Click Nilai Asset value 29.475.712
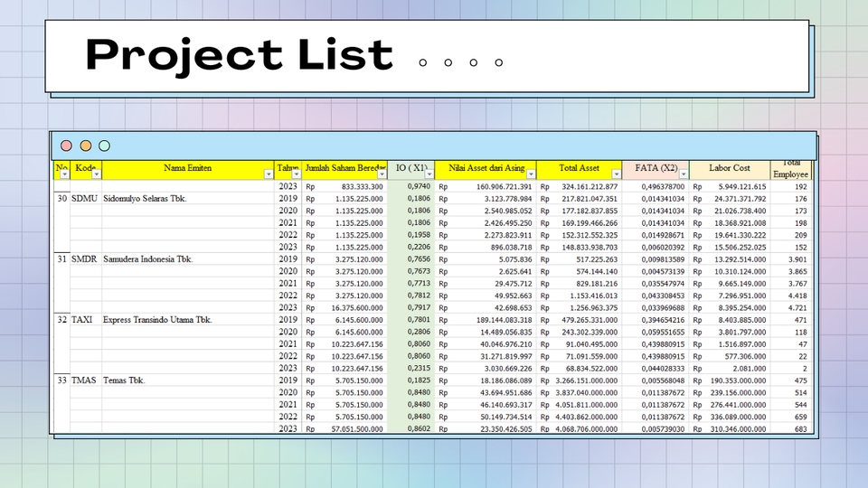The width and height of the screenshot is (868, 488). point(514,284)
